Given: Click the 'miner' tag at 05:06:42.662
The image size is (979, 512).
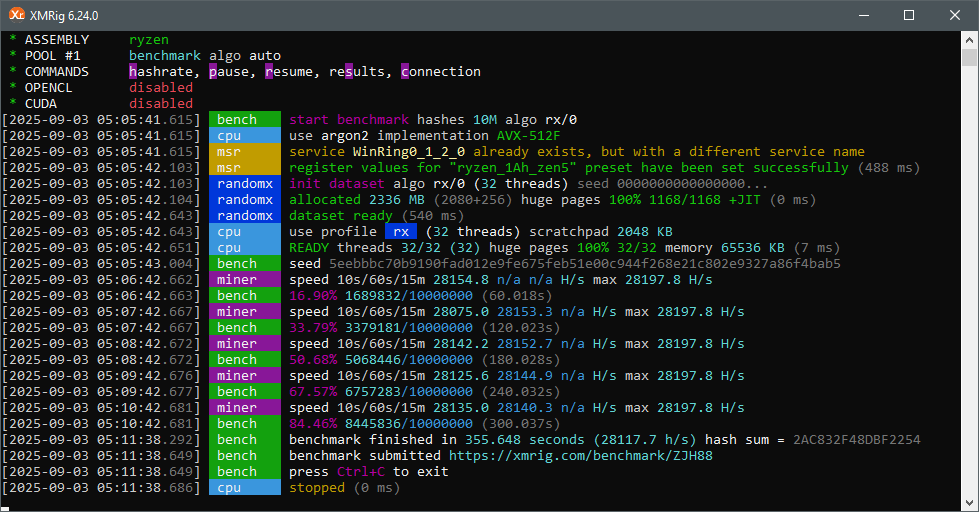Looking at the screenshot, I should [245, 280].
